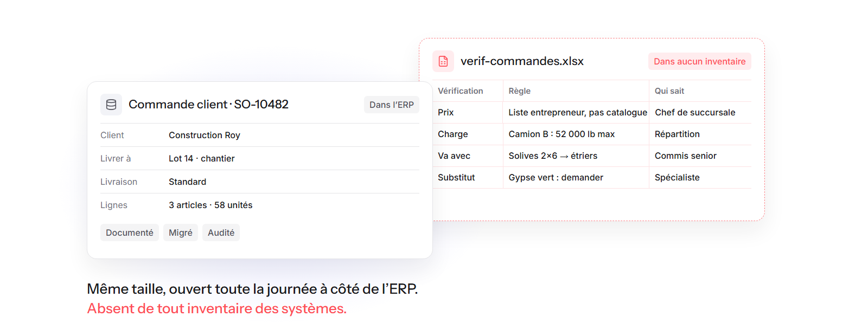Click the 'Lignes' field label
868x336 pixels.
(114, 205)
